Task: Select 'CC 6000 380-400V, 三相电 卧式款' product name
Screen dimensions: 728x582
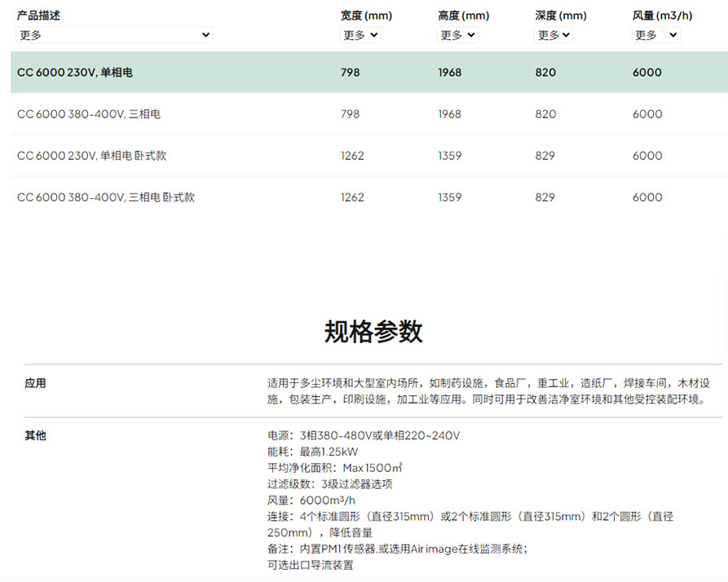Action: tap(106, 197)
